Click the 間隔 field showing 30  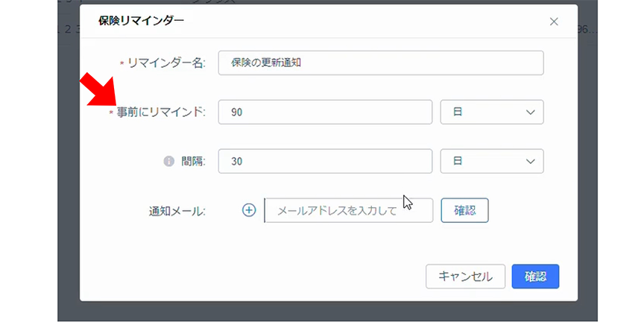pyautogui.click(x=325, y=161)
